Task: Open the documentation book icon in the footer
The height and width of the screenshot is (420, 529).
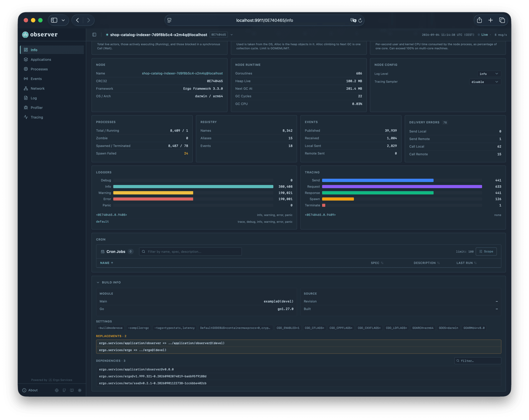Action: 72,390
